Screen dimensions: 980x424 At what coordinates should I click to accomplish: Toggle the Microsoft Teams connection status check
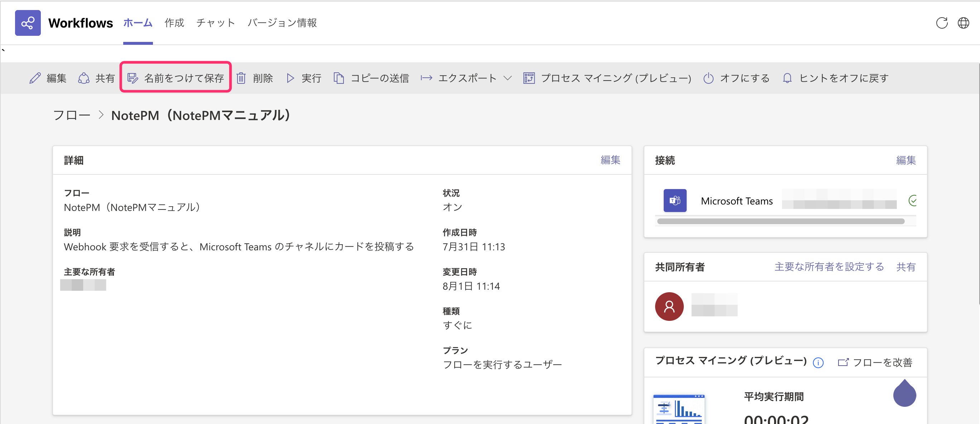[914, 201]
